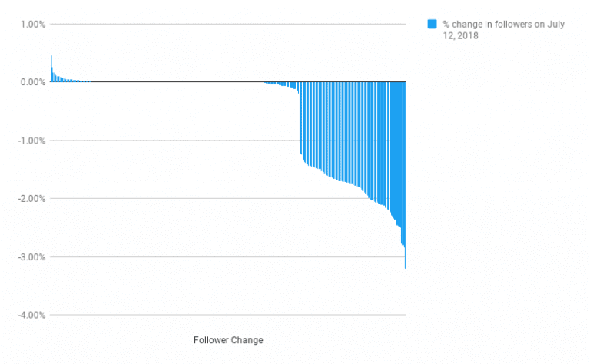Click the tallest positive bar at far left
Image resolution: width=590 pixels, height=364 pixels.
point(51,68)
